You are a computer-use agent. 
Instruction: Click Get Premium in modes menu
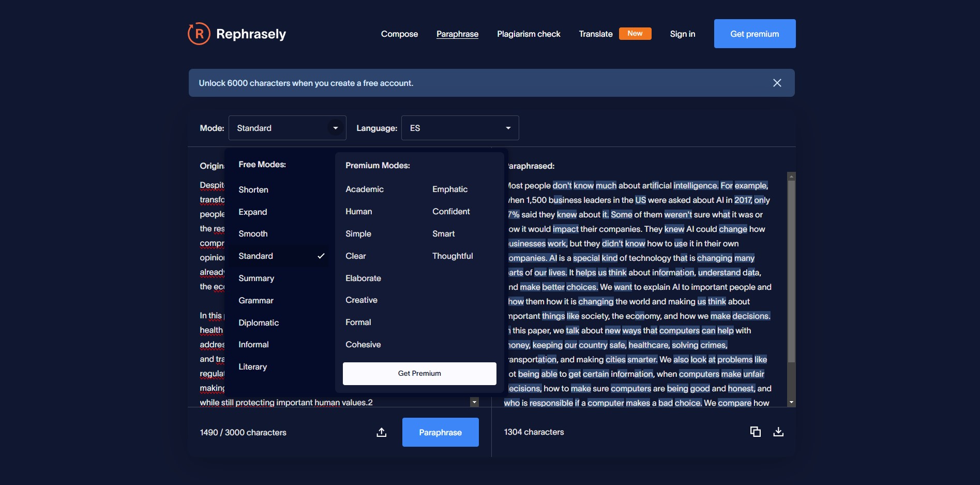[419, 373]
